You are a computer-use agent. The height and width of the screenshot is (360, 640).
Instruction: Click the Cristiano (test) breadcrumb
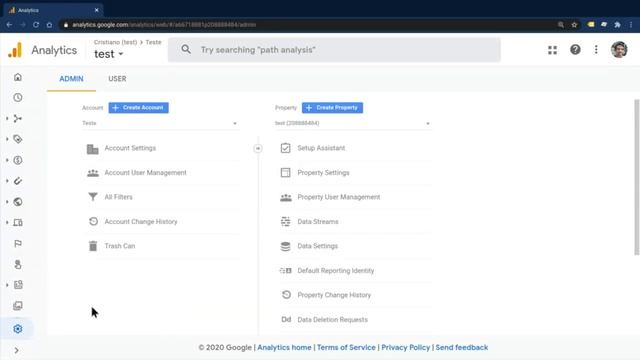(x=116, y=42)
